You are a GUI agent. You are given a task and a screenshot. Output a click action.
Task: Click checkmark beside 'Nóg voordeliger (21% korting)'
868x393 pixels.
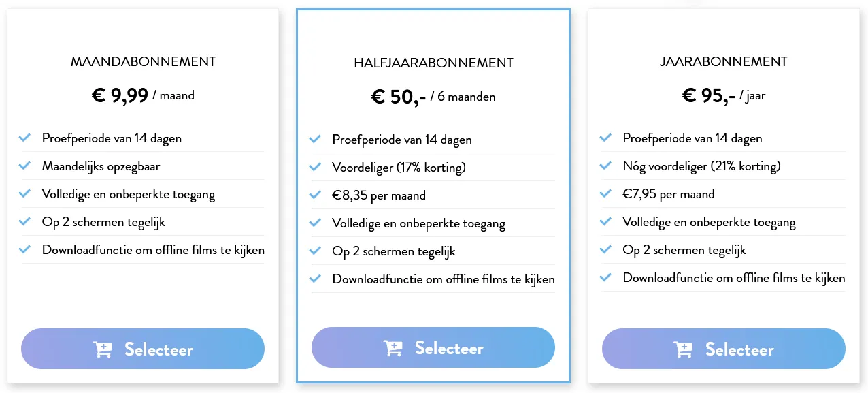605,166
